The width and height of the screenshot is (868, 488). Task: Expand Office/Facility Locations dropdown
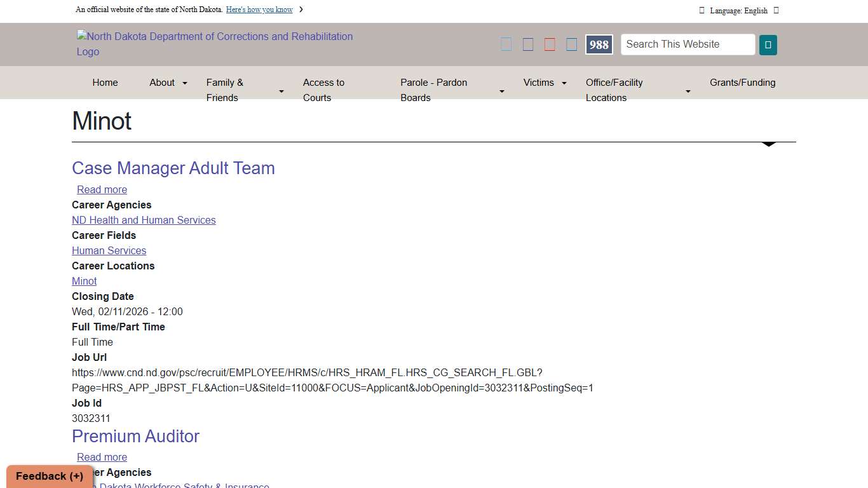click(688, 91)
